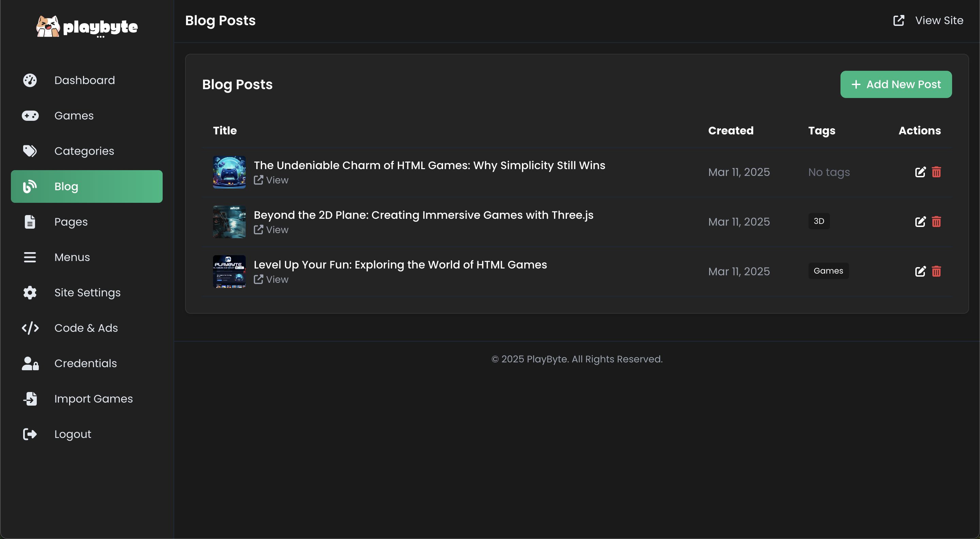Open the Menus sidebar section
This screenshot has width=980, height=539.
click(x=72, y=257)
